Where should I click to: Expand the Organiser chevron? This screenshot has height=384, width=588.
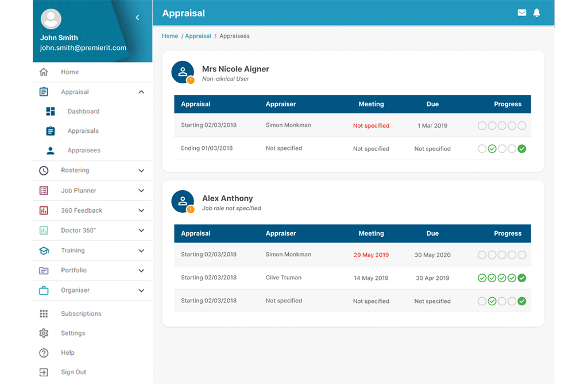pos(141,290)
